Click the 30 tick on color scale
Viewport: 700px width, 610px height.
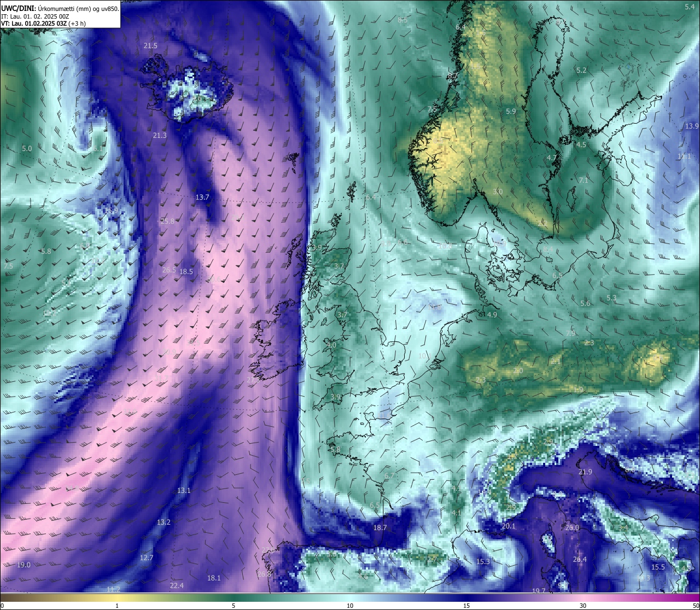pos(583,606)
